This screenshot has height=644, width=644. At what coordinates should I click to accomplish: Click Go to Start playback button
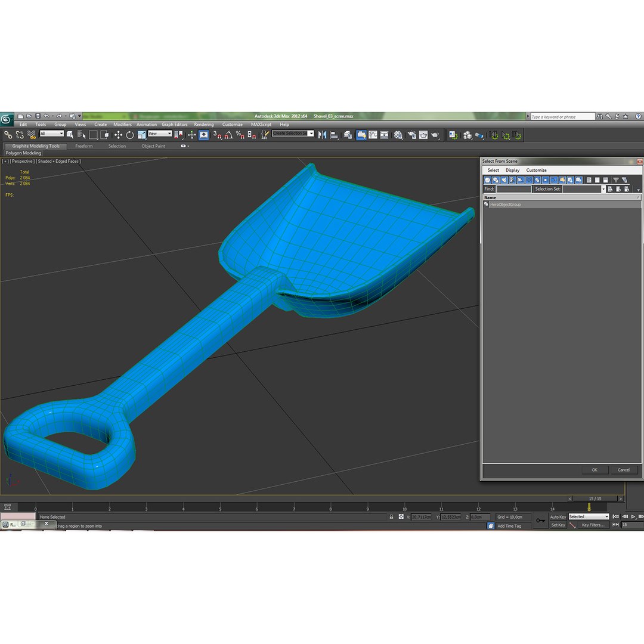pyautogui.click(x=615, y=516)
